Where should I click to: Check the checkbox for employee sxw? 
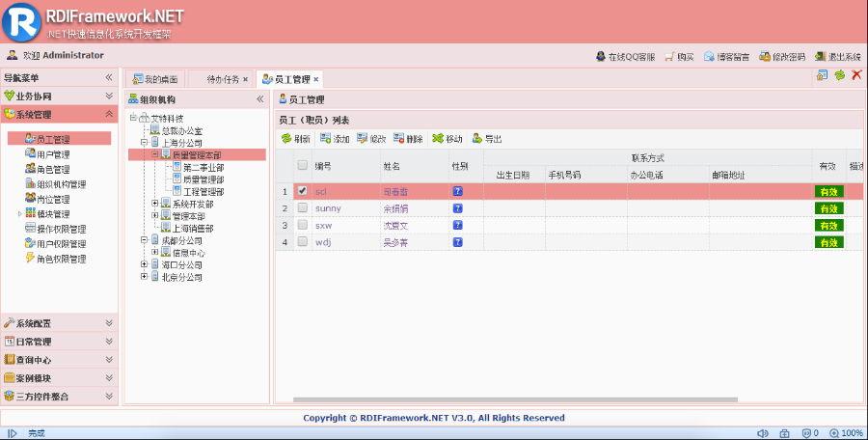[302, 225]
